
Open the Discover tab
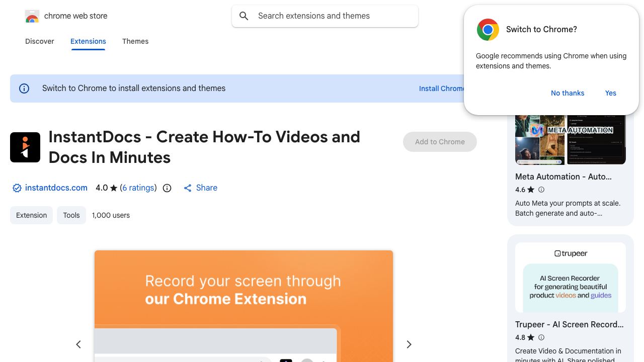pyautogui.click(x=40, y=41)
